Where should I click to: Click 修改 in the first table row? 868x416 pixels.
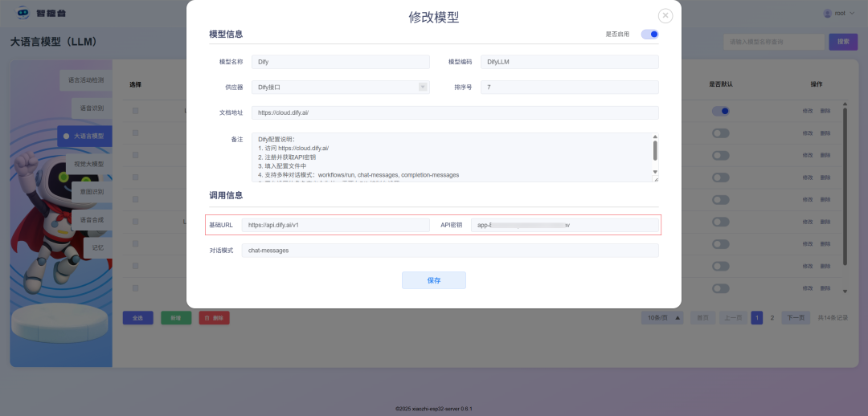coord(809,111)
